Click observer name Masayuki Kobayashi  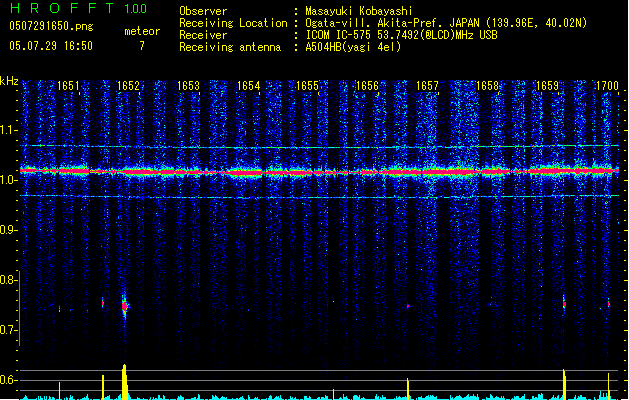click(x=359, y=11)
